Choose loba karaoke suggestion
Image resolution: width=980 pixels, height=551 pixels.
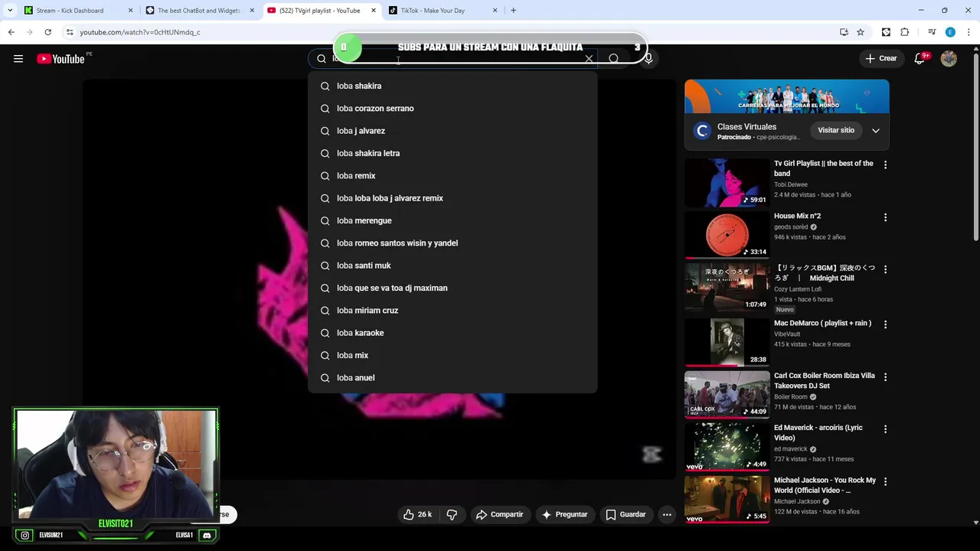(452, 333)
